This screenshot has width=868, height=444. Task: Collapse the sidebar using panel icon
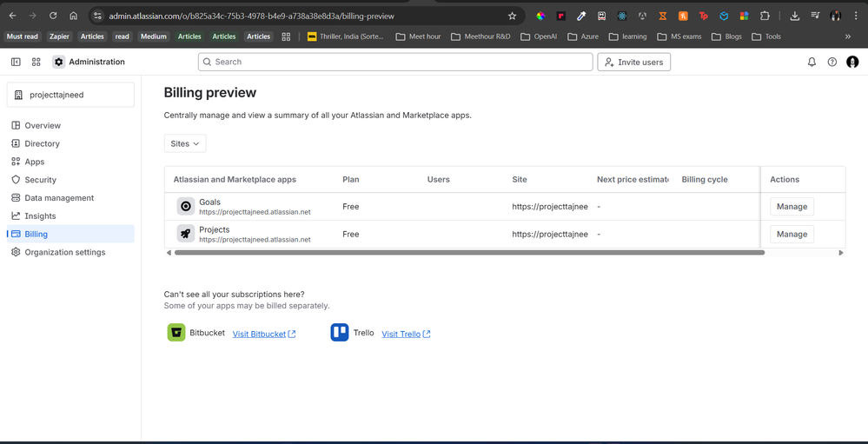pos(16,63)
